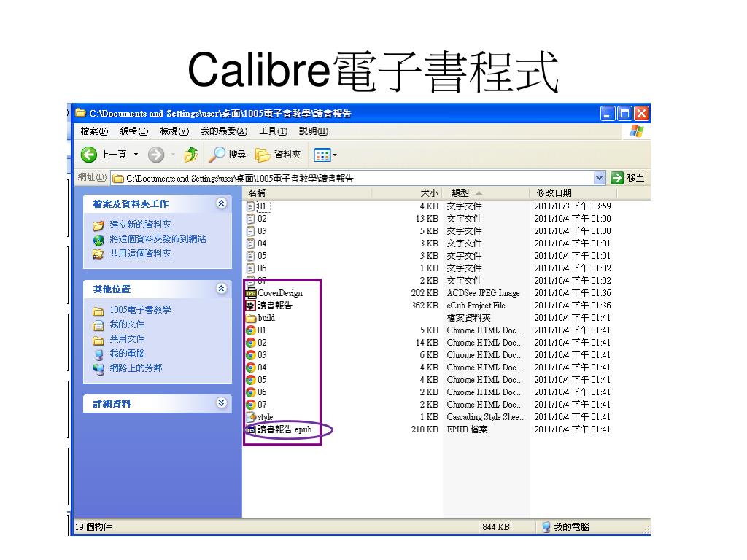
Task: Click the 844 KB status bar entry
Action: tap(496, 526)
